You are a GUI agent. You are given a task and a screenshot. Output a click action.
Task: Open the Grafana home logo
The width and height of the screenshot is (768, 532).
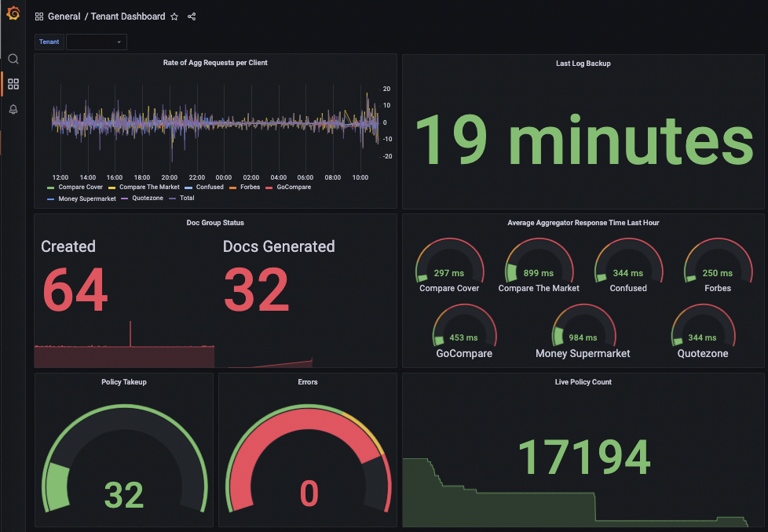pos(13,13)
